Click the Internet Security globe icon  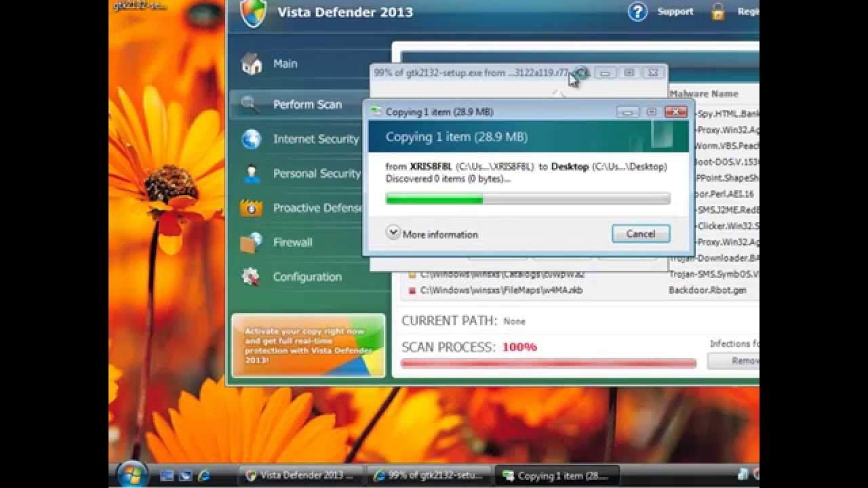[252, 139]
